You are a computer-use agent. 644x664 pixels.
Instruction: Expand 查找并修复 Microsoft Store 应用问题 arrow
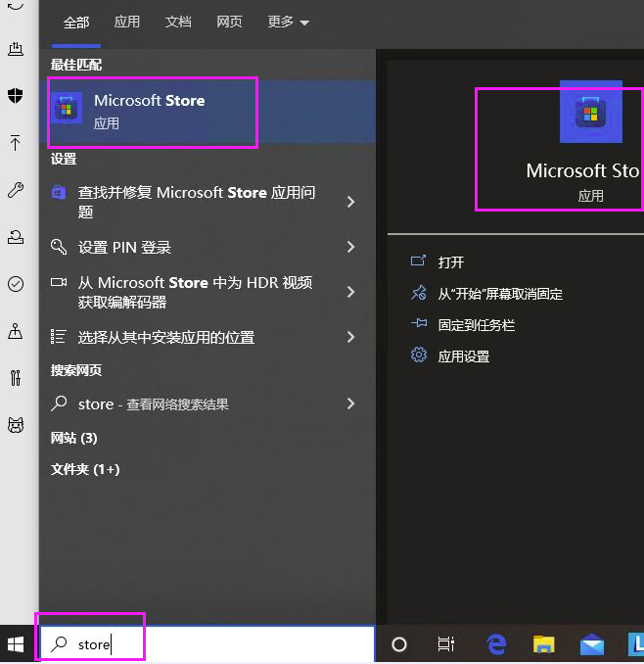pyautogui.click(x=350, y=202)
